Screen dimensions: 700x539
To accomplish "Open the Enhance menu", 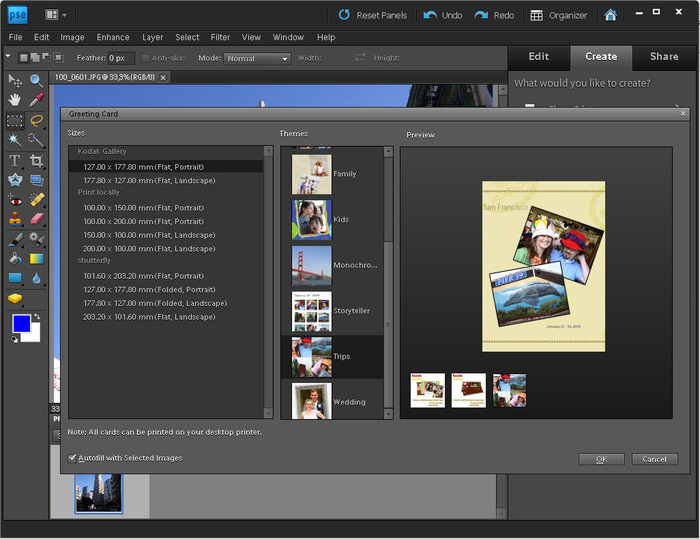I will pos(113,37).
